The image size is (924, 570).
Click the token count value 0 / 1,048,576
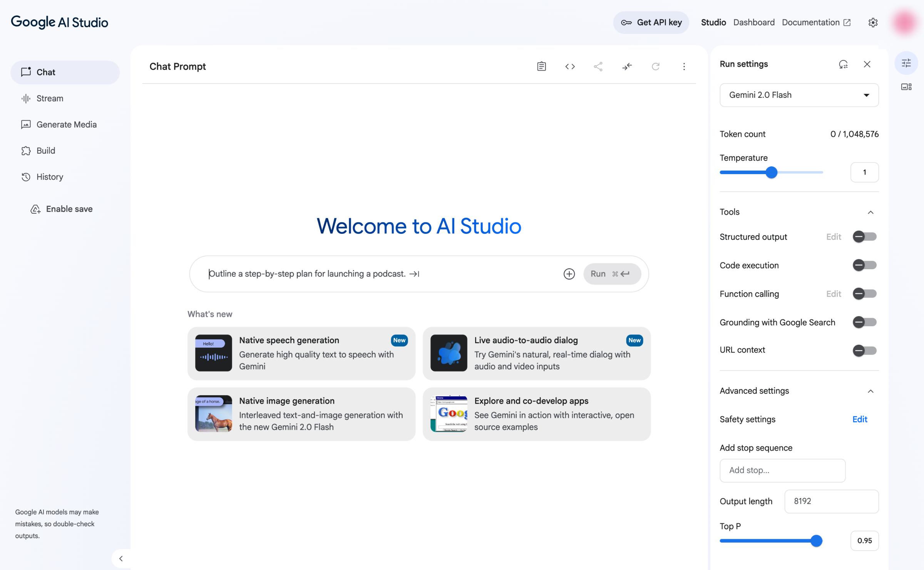tap(854, 134)
